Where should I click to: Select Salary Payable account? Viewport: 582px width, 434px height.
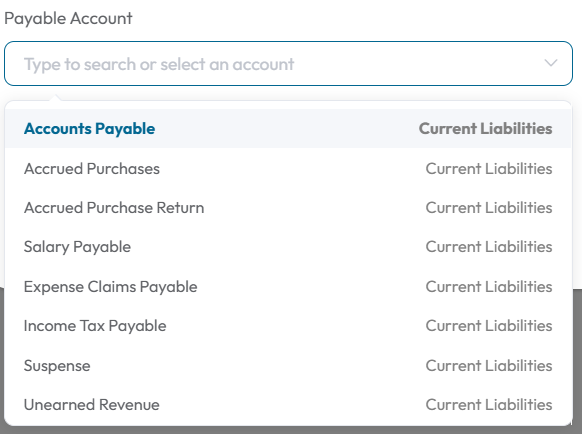(x=288, y=247)
